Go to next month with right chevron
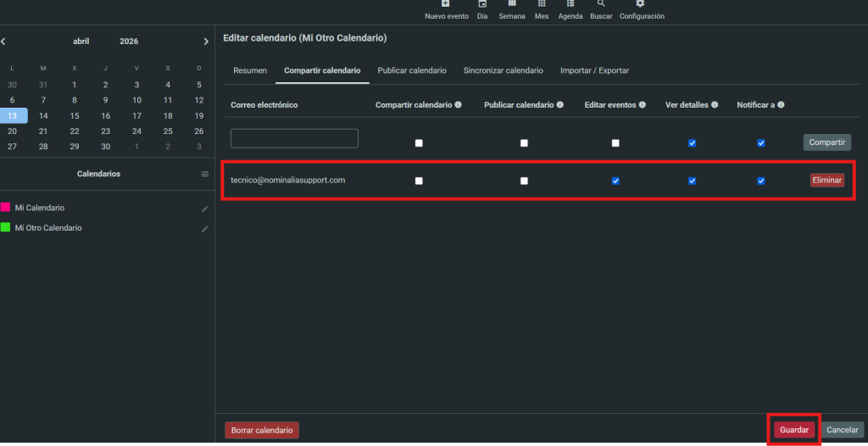Screen dimensions: 868x446 (x=206, y=42)
